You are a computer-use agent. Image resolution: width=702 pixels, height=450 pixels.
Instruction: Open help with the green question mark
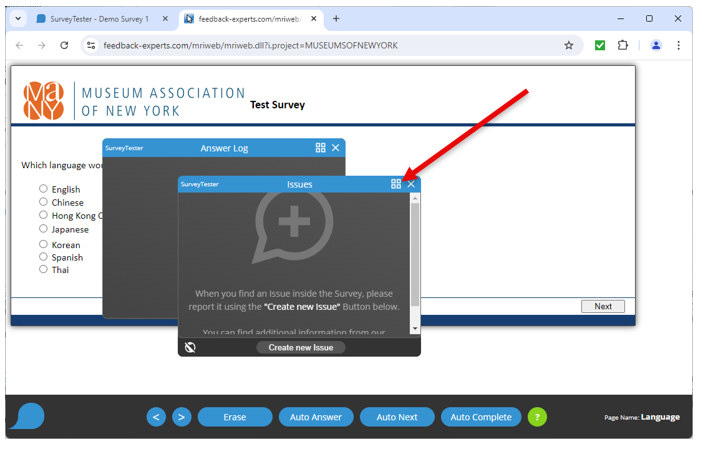(x=537, y=418)
